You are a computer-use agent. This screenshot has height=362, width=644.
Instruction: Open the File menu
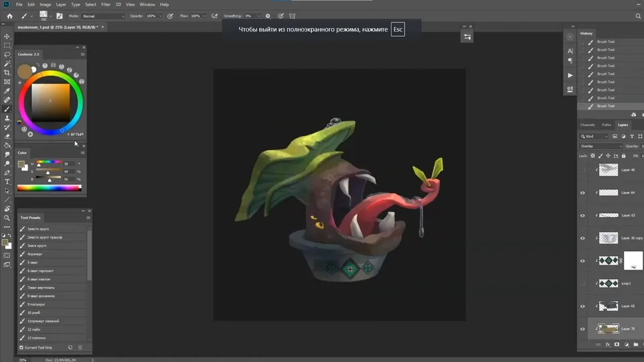click(x=19, y=5)
